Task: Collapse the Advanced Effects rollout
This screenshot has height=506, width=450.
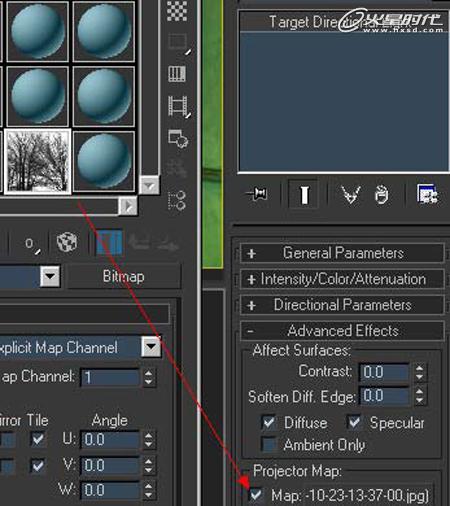Action: click(342, 331)
